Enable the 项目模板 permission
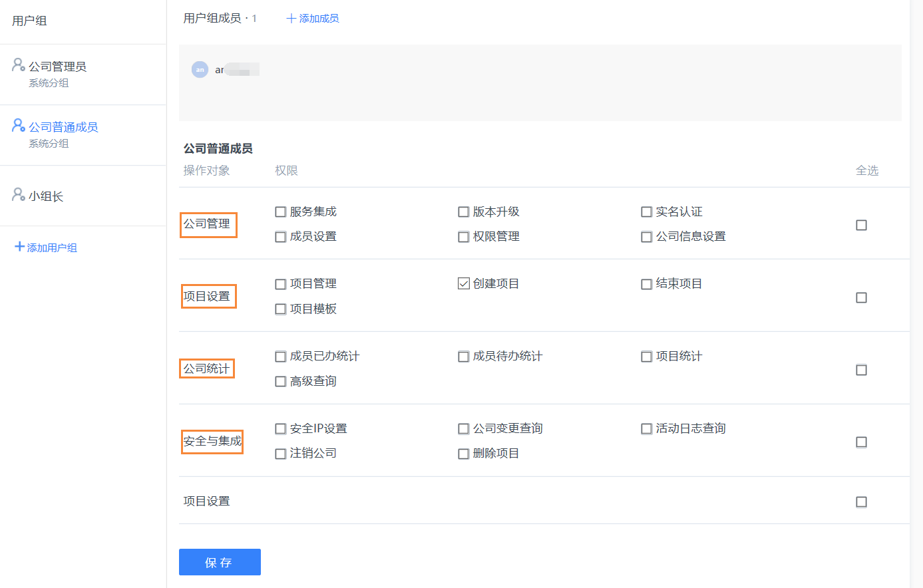 (281, 309)
